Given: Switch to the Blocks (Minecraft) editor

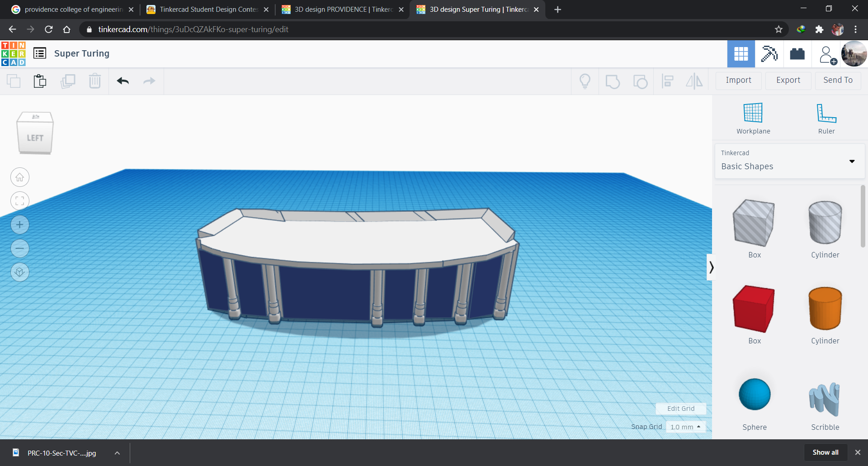Looking at the screenshot, I should click(769, 53).
